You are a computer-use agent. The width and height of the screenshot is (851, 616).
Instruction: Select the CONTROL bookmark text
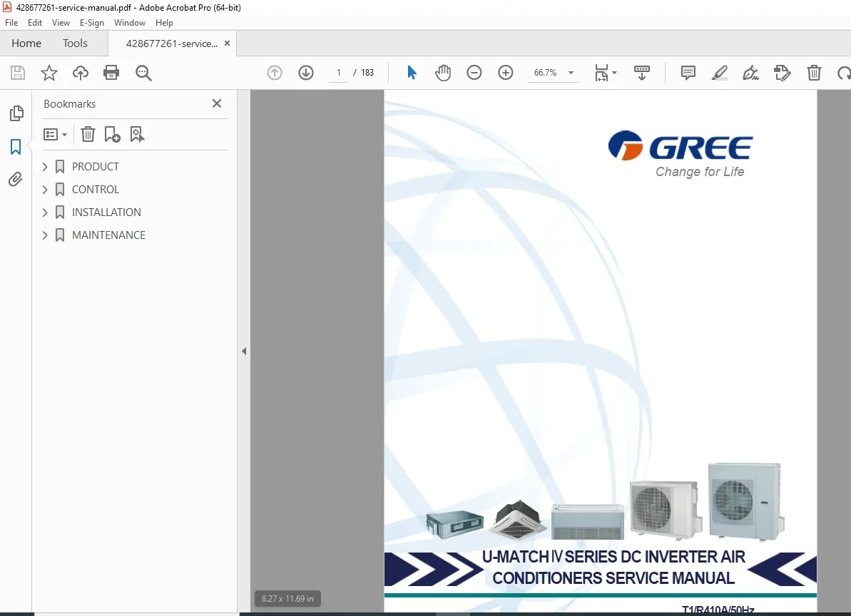click(96, 190)
